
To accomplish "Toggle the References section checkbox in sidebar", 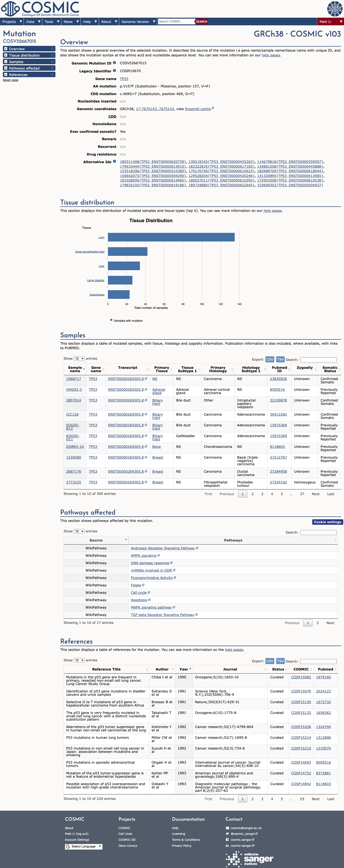I will (x=6, y=75).
